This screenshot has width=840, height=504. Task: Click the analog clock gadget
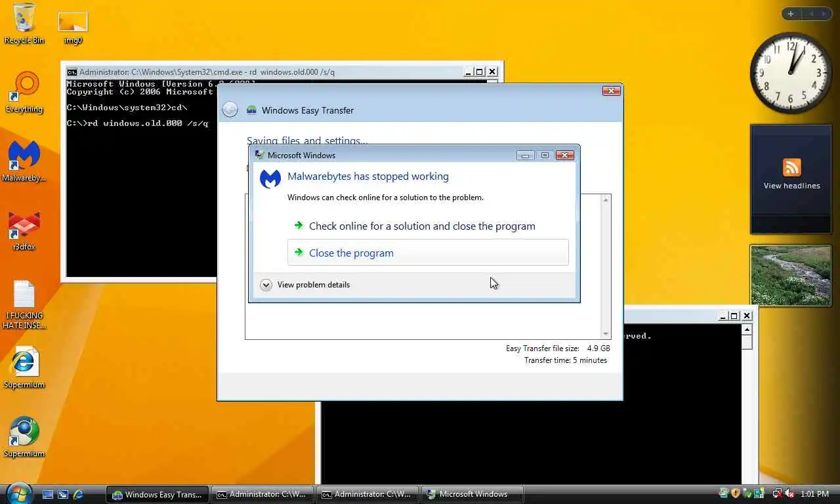click(x=791, y=72)
